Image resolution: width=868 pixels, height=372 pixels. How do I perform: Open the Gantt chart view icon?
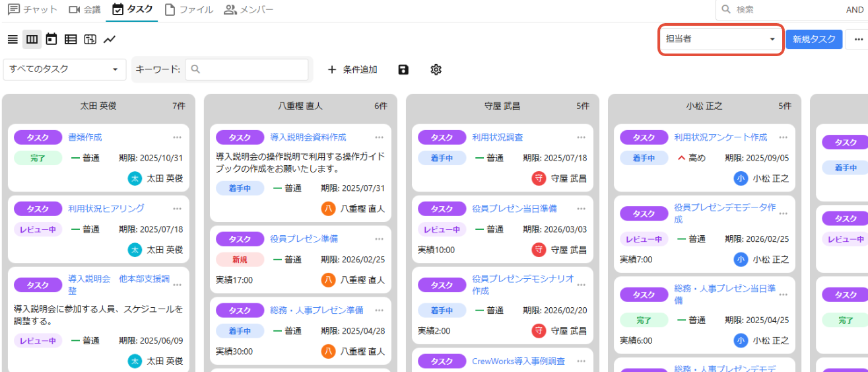(x=90, y=39)
